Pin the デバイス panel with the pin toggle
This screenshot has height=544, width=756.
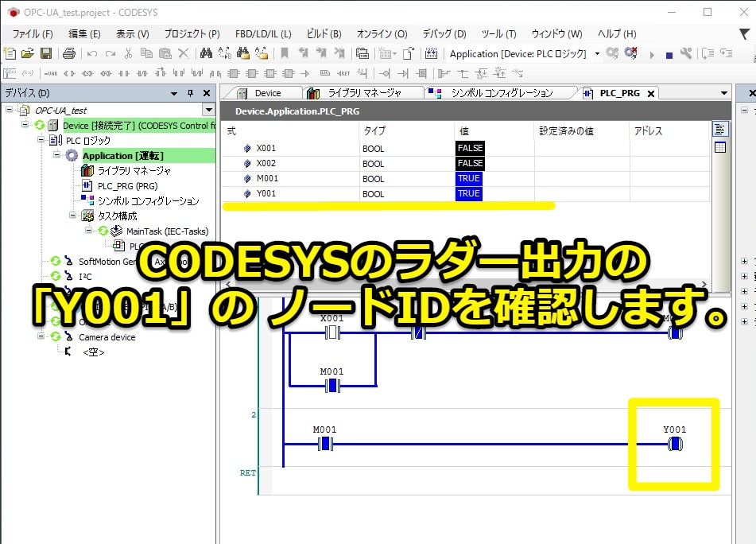tap(190, 93)
